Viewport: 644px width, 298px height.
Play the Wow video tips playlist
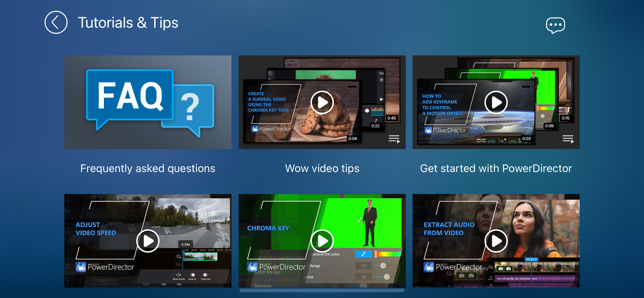[x=322, y=103]
